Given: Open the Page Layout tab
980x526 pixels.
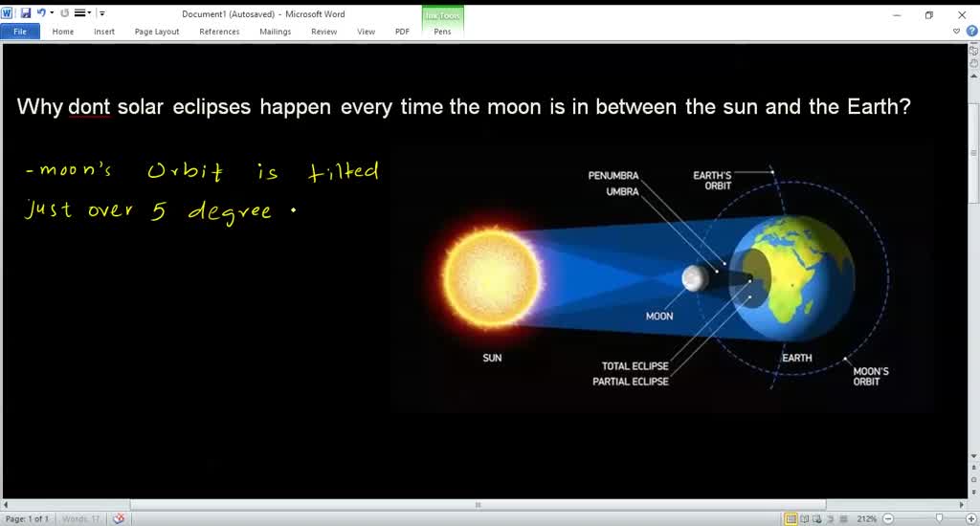Looking at the screenshot, I should (157, 32).
